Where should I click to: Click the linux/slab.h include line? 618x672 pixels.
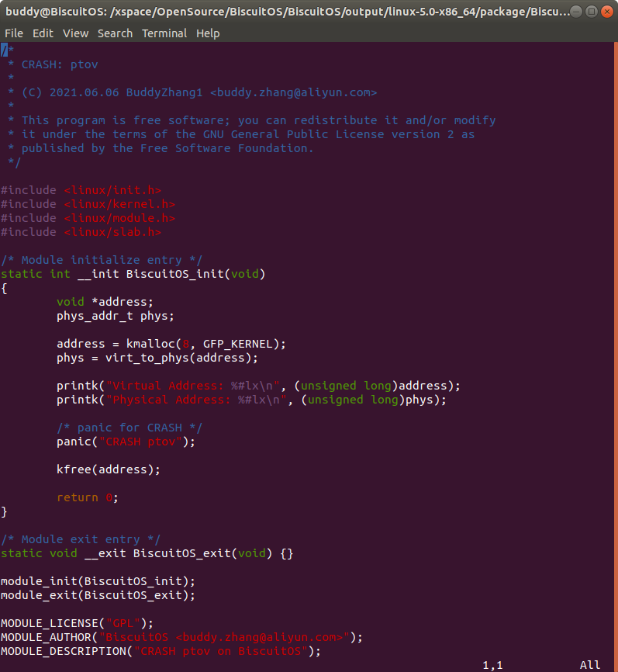point(81,232)
